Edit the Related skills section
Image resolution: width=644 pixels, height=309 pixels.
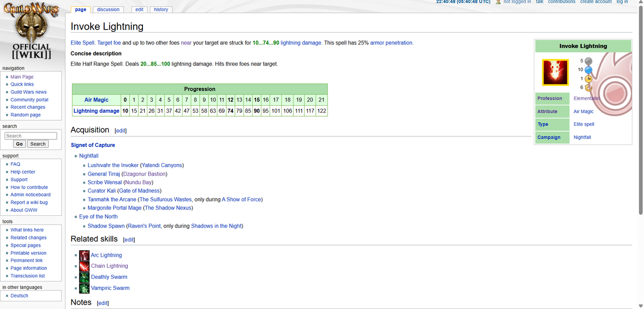click(129, 240)
